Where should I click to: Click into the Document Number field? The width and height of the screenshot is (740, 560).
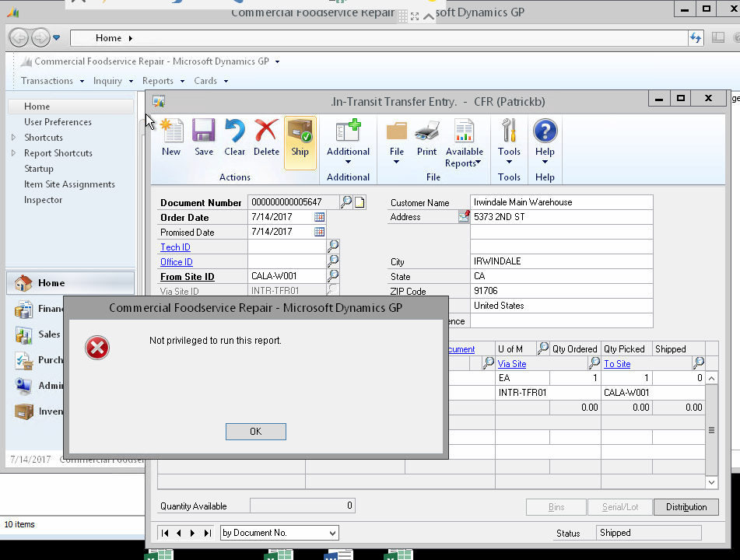[293, 202]
